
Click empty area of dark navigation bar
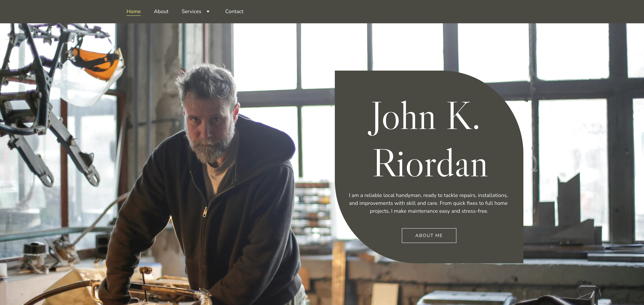coord(425,11)
